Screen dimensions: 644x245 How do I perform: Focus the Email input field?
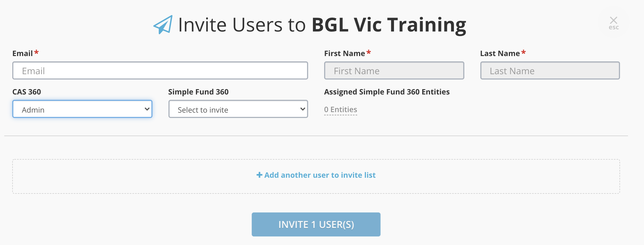tap(160, 70)
